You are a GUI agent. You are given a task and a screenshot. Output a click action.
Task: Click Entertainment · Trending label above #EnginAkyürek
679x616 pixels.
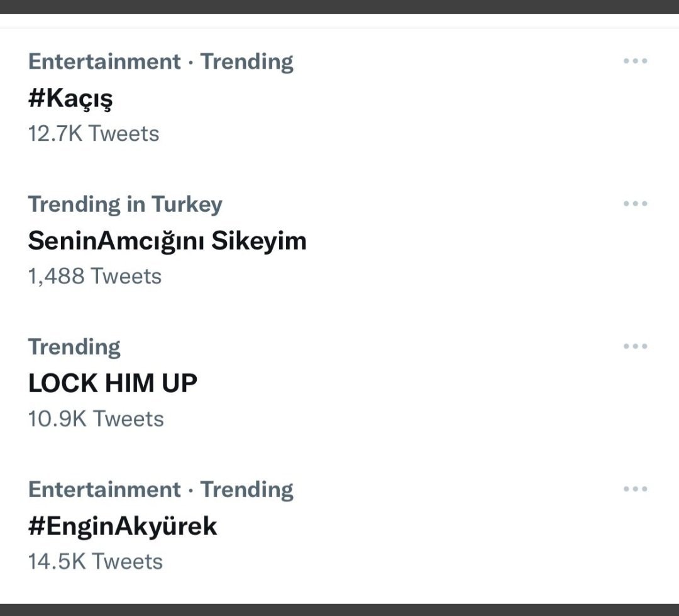coord(160,490)
